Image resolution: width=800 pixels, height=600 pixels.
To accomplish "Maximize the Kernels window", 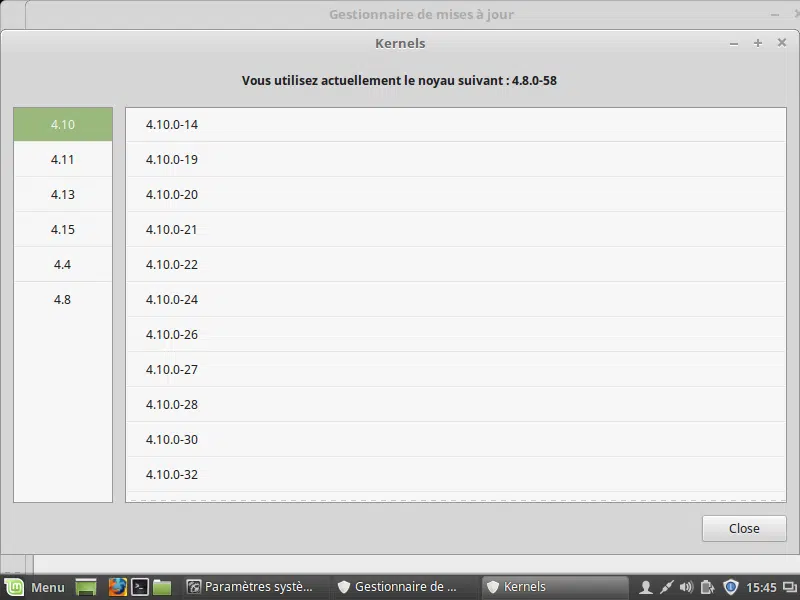I will [x=758, y=43].
